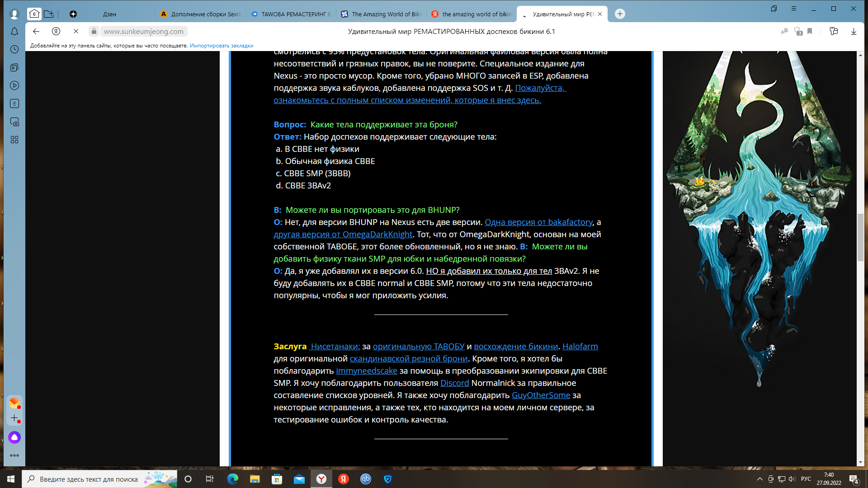
Task: Open notifications bell in left sidebar
Action: point(14,31)
